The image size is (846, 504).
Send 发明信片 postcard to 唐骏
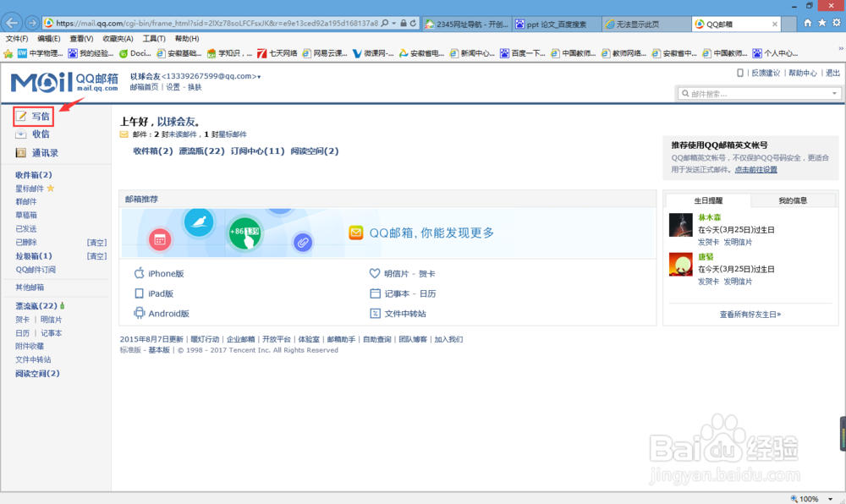click(738, 282)
